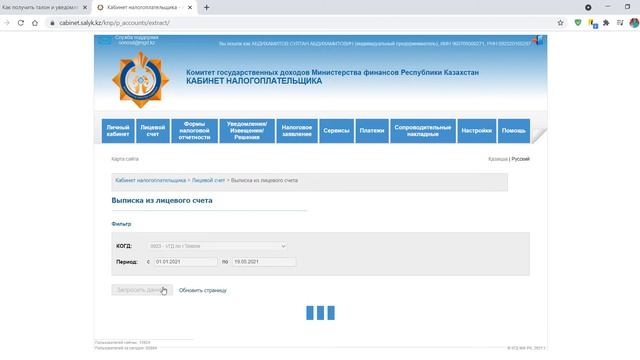The height and width of the screenshot is (360, 640).
Task: Switch to the first browser tab
Action: tap(44, 7)
